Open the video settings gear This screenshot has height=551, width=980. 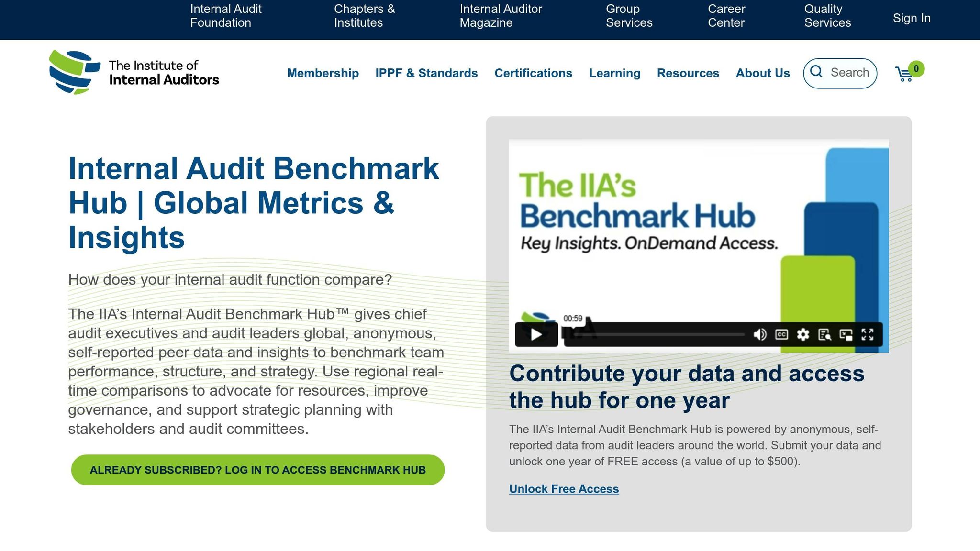pos(803,335)
